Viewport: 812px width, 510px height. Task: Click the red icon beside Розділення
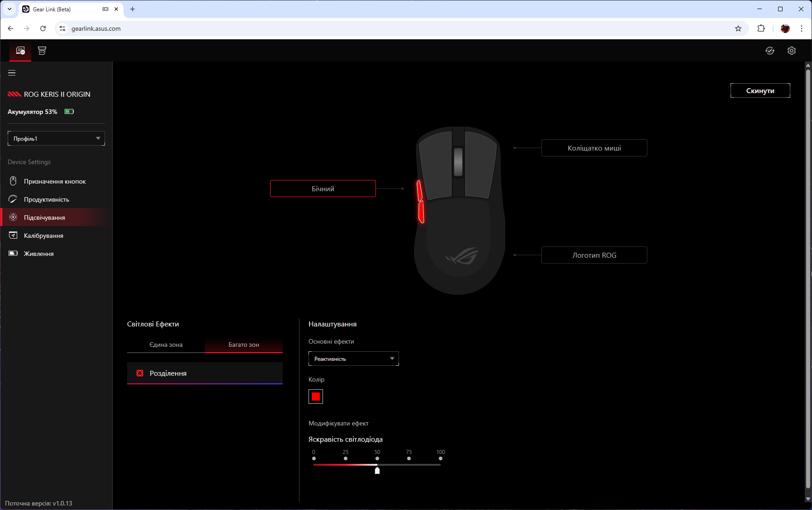(140, 373)
